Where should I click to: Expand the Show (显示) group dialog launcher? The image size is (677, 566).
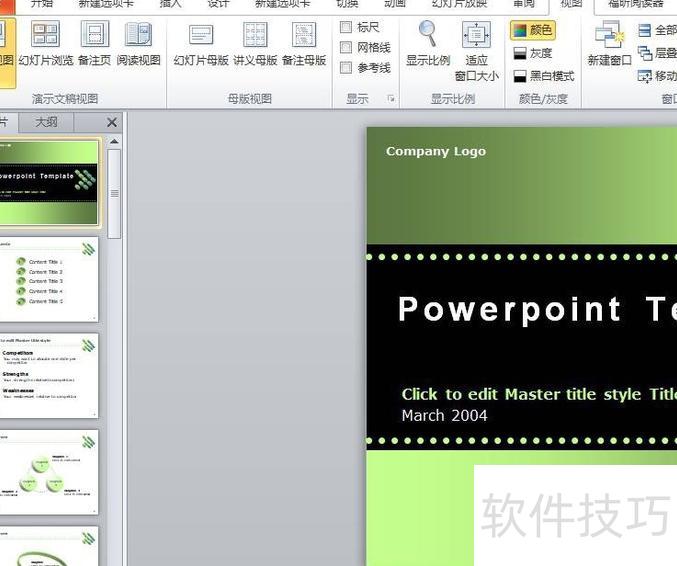(x=391, y=99)
